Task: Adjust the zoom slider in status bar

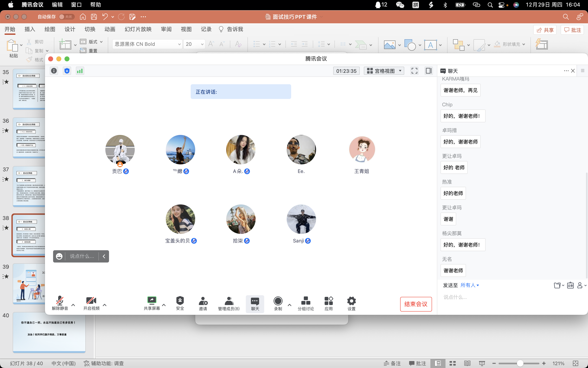Action: point(520,363)
